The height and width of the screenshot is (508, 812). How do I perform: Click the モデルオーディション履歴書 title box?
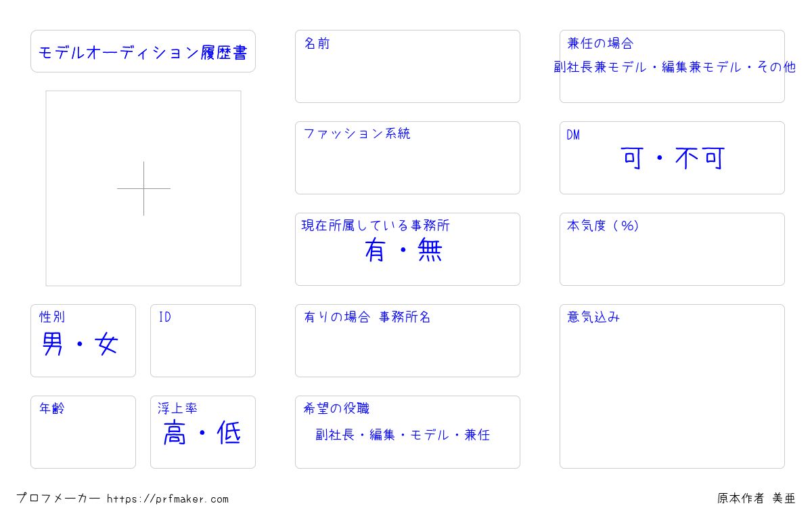point(143,51)
